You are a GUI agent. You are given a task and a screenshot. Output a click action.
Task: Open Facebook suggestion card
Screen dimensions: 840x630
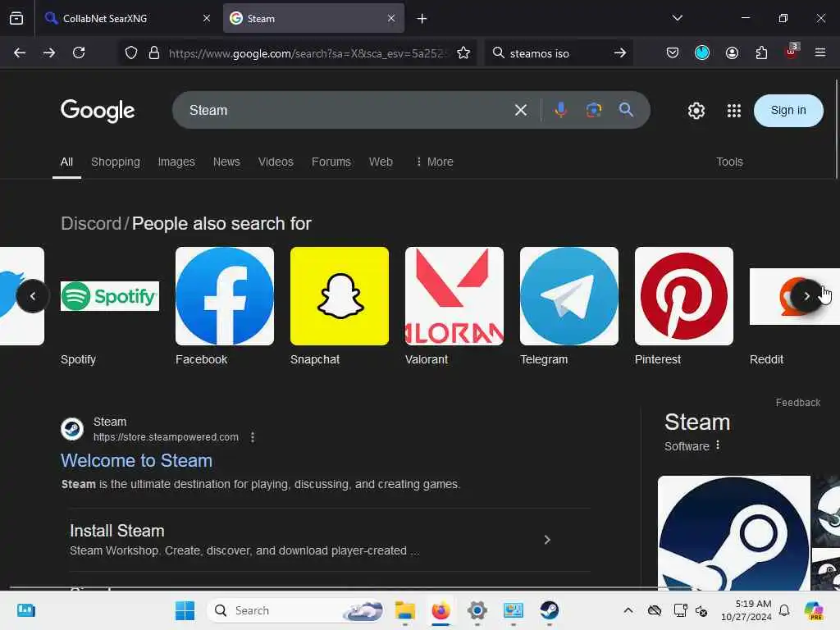225,307
